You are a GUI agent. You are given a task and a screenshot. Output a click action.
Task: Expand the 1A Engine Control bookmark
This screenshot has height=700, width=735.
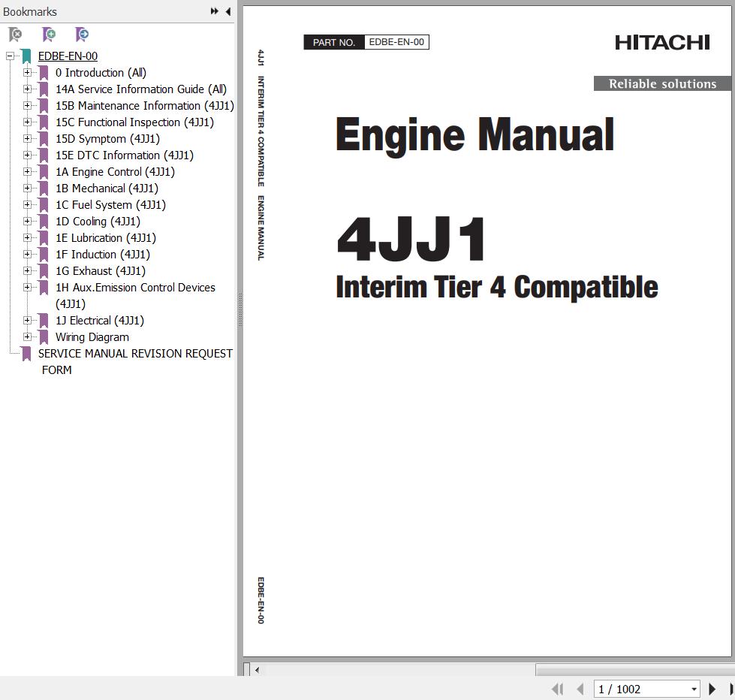27,171
